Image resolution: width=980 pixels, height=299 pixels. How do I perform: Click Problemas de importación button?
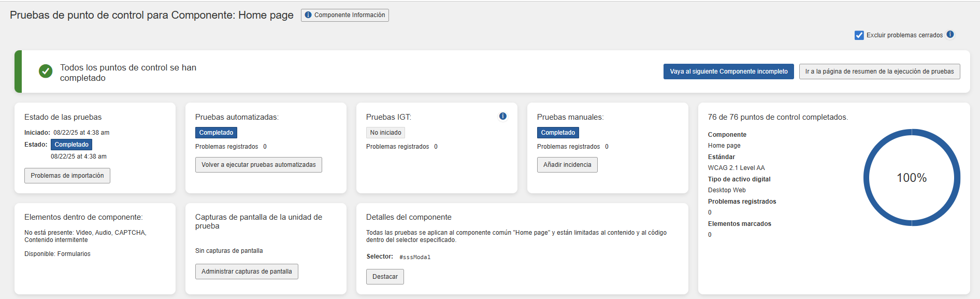67,176
